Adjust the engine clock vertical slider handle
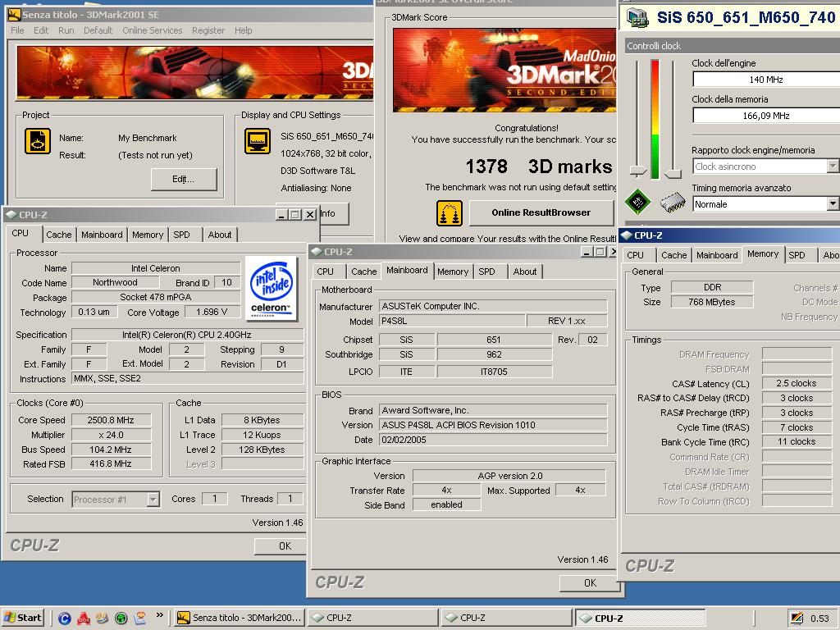The width and height of the screenshot is (840, 630). pyautogui.click(x=637, y=171)
